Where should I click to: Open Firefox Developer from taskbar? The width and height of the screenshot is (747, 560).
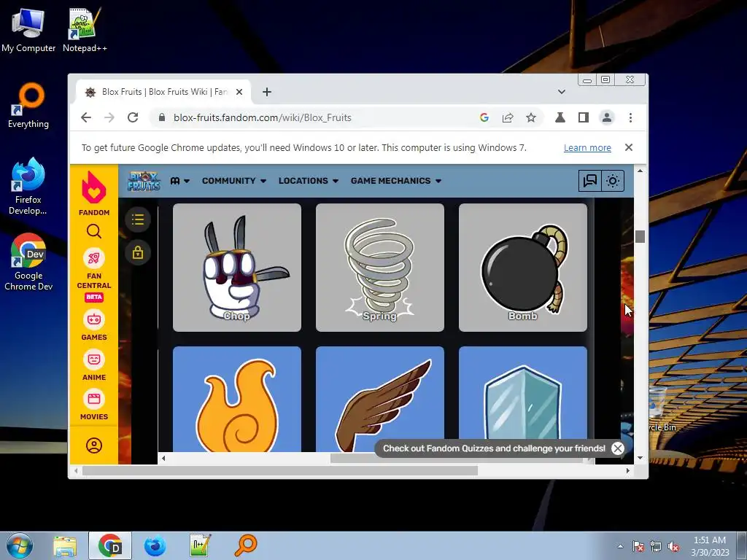[x=155, y=545]
